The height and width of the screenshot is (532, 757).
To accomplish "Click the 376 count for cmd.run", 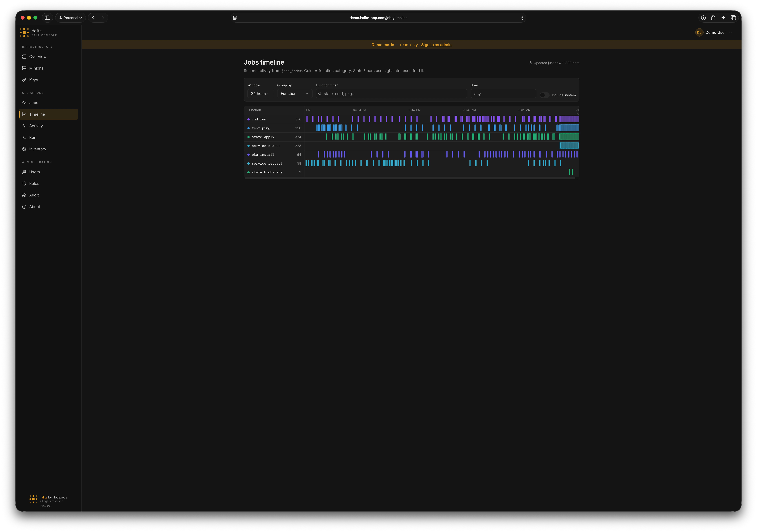I will point(298,119).
